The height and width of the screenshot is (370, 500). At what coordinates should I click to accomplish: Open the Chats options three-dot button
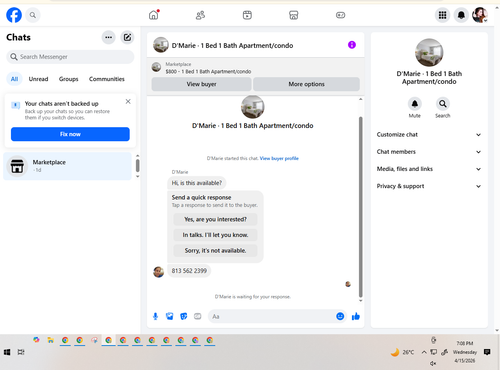pyautogui.click(x=109, y=37)
